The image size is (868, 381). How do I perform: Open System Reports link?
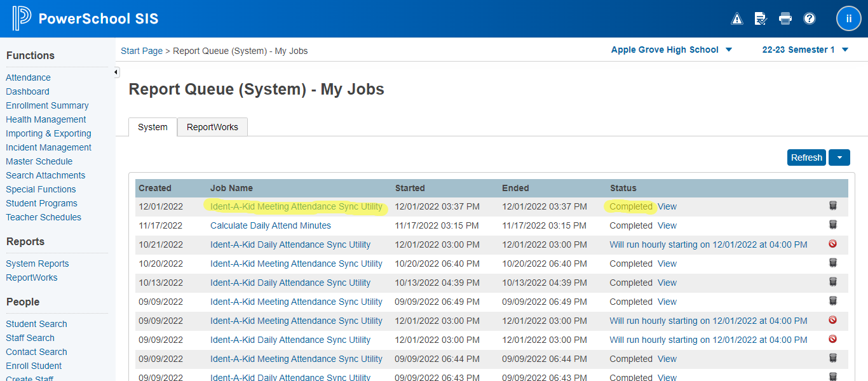[37, 264]
